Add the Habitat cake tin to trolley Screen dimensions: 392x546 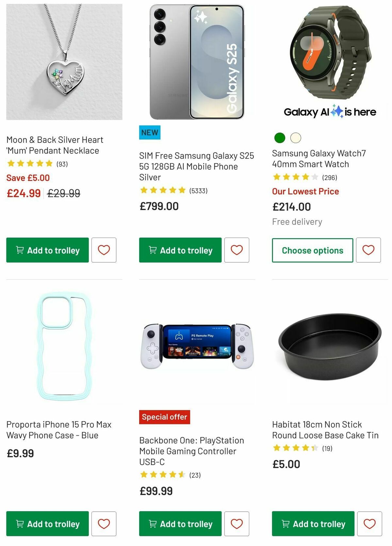click(x=313, y=524)
